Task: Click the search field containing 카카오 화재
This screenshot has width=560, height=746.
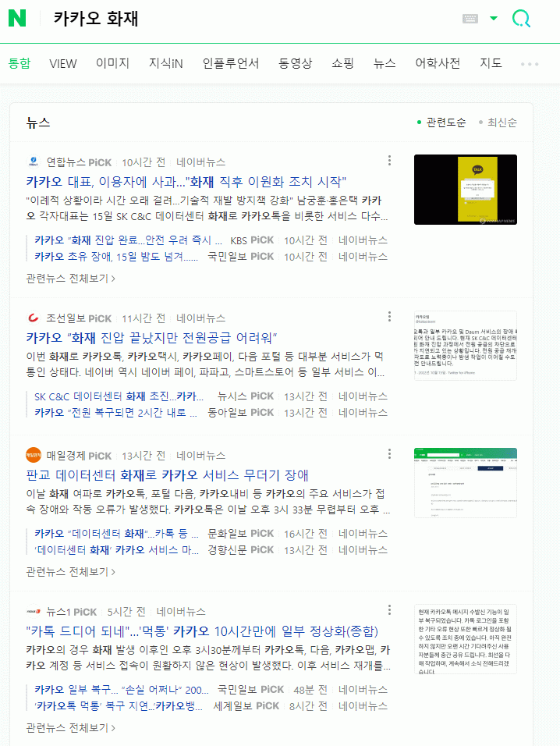Action: (x=252, y=19)
